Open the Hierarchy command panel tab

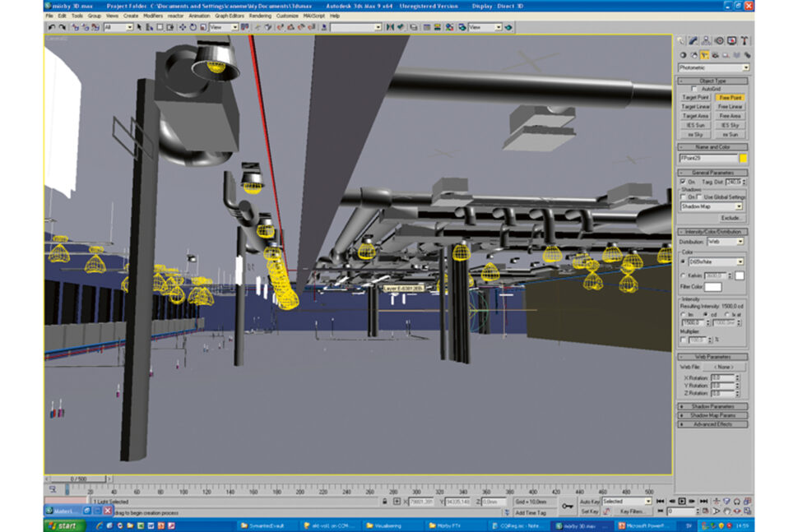click(x=706, y=40)
